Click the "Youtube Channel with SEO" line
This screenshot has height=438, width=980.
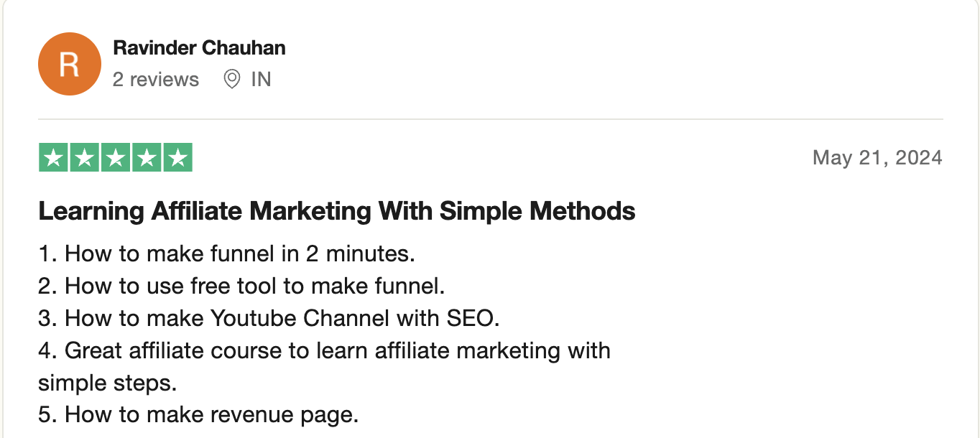268,318
